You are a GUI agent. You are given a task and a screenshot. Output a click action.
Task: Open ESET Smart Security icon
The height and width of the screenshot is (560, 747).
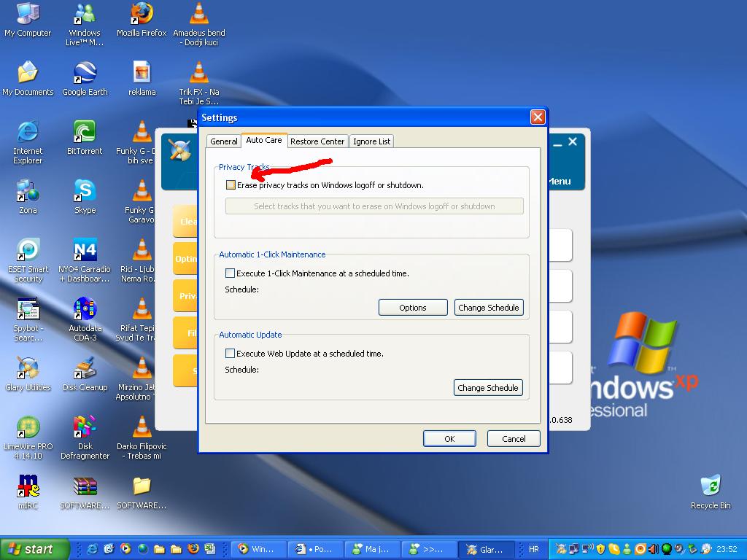click(x=28, y=251)
